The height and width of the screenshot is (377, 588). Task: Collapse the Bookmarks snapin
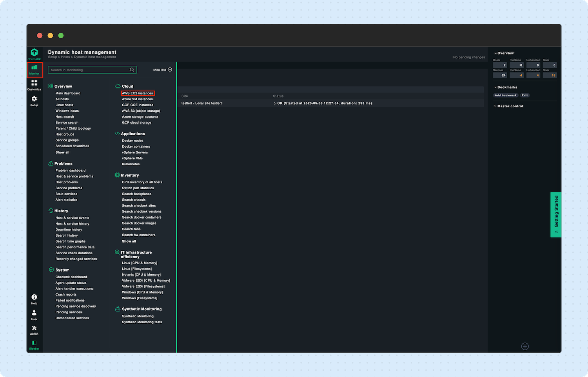pos(506,87)
